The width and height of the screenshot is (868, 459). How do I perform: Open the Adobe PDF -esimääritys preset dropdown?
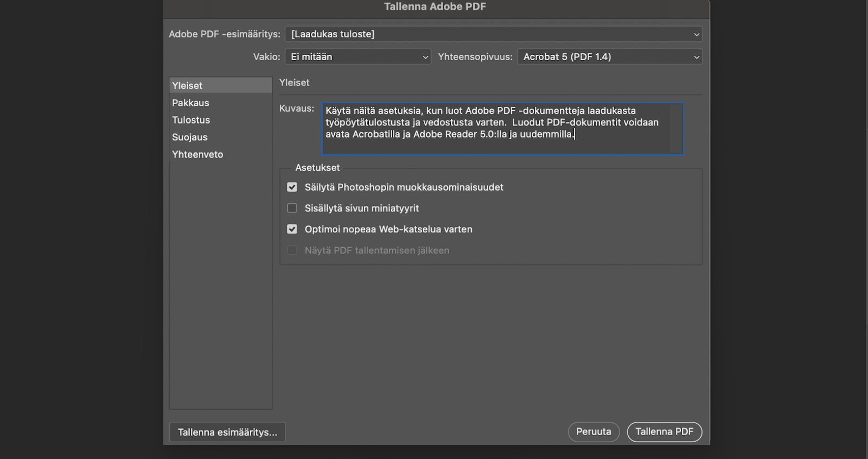493,34
